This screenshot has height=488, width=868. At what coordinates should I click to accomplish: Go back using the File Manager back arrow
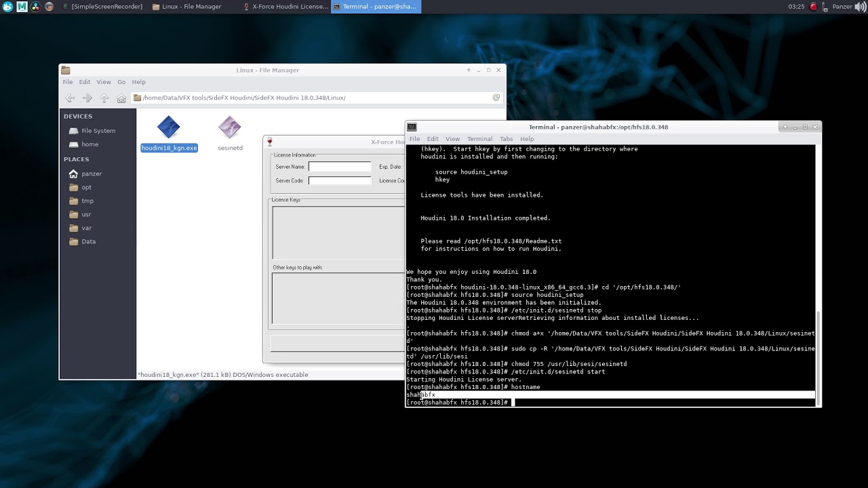point(70,98)
